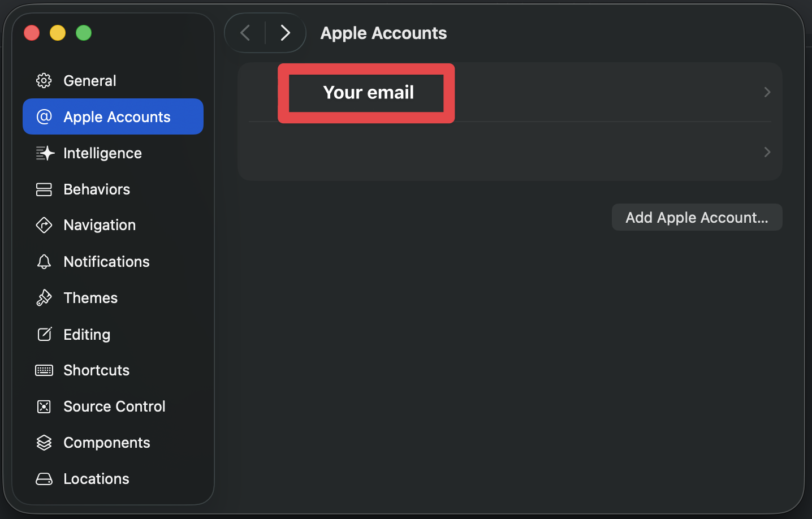Click the back navigation arrow
Viewport: 812px width, 519px height.
[244, 33]
